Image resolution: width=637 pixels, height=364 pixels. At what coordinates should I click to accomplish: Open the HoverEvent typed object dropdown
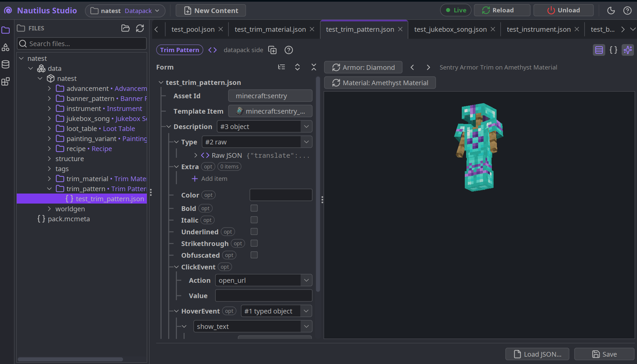pyautogui.click(x=277, y=311)
